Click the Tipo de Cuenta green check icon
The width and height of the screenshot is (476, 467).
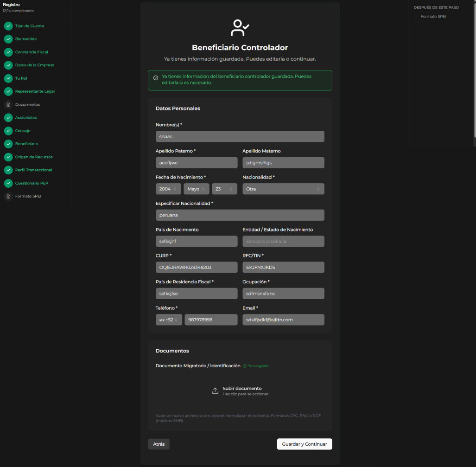[x=8, y=26]
